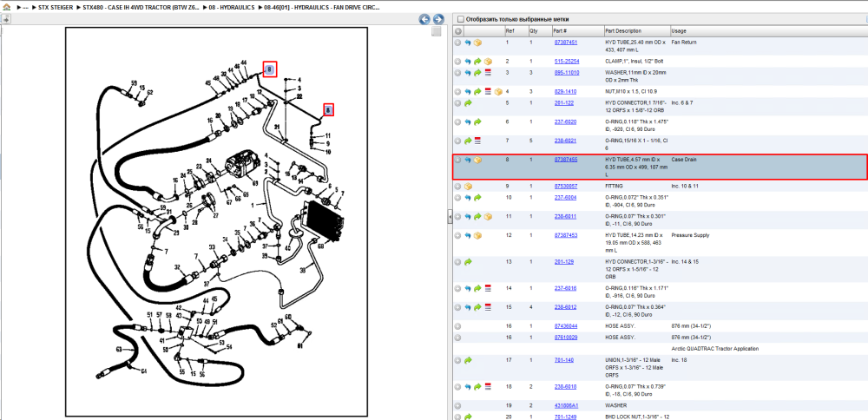Screen dimensions: 868x420
Task: Open the previous diagram with the back arrow
Action: (x=424, y=19)
